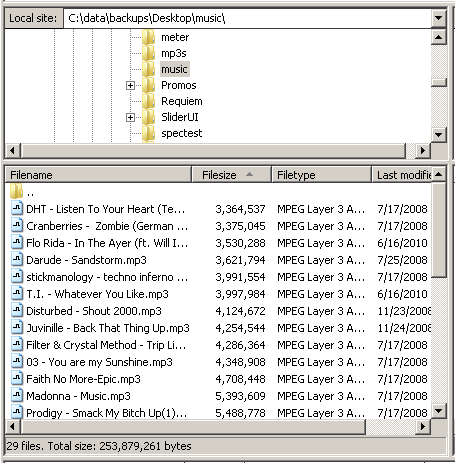Screen dimensions: 455x463
Task: Click the mp3 icon for Flo Rida - In The Ayer
Action: click(17, 242)
